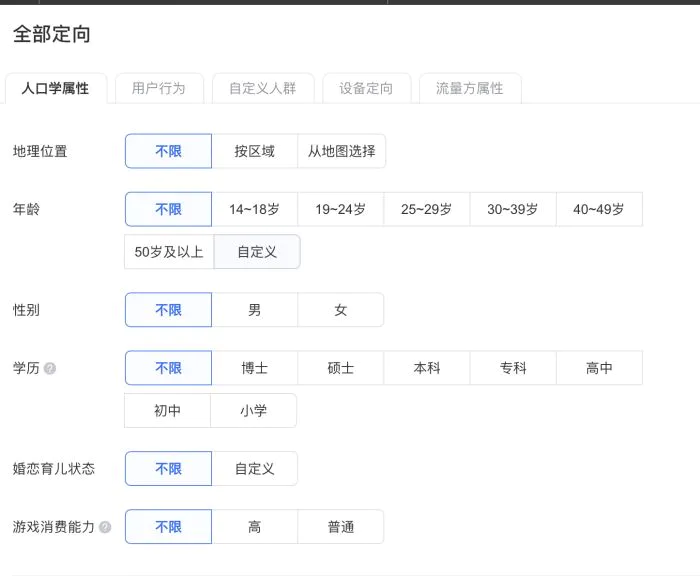Choose 自定义 for 婚恋育儿状态
Screen dimensions: 700x578
254,469
